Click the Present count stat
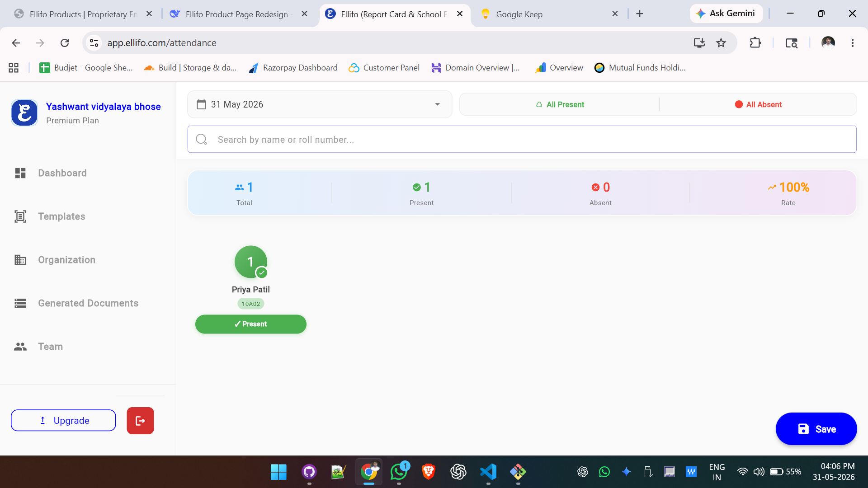 click(421, 193)
